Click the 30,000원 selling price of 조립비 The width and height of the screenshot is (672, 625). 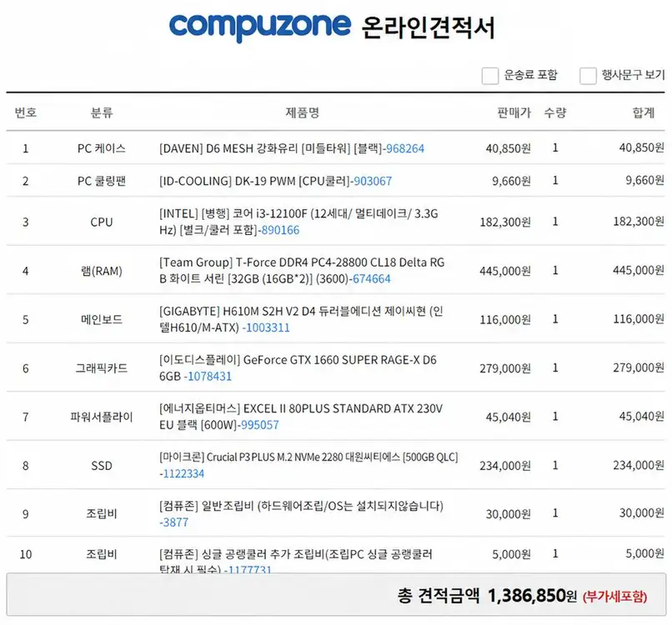point(509,513)
